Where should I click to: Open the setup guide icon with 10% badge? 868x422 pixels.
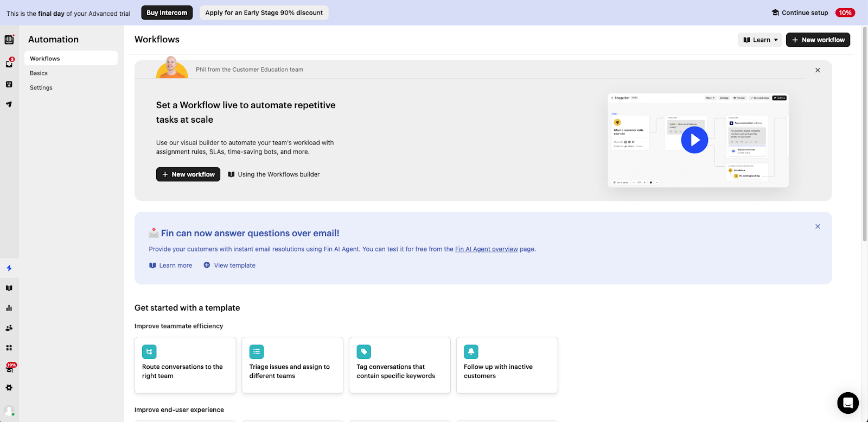pos(9,368)
